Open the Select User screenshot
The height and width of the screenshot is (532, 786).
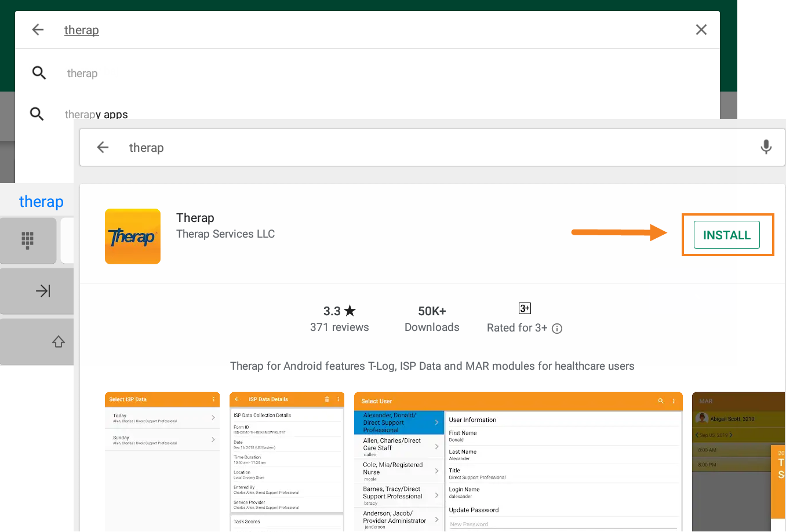[x=518, y=461]
